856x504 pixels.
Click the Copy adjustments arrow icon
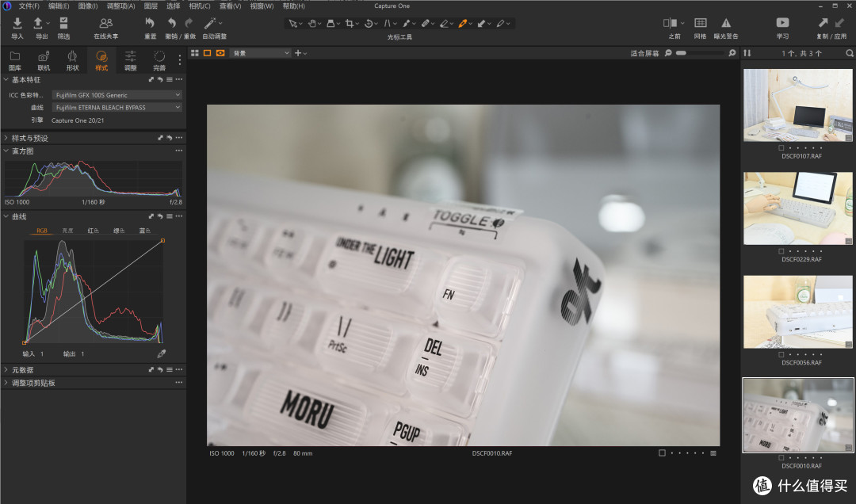pyautogui.click(x=823, y=23)
